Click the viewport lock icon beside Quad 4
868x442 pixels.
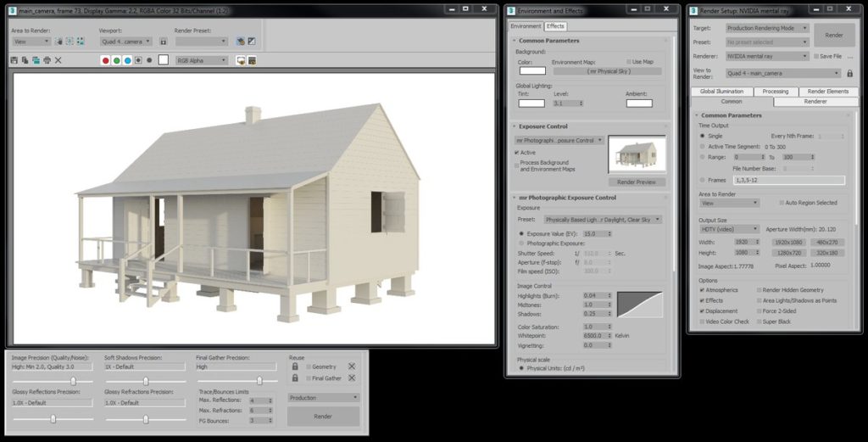(x=163, y=41)
